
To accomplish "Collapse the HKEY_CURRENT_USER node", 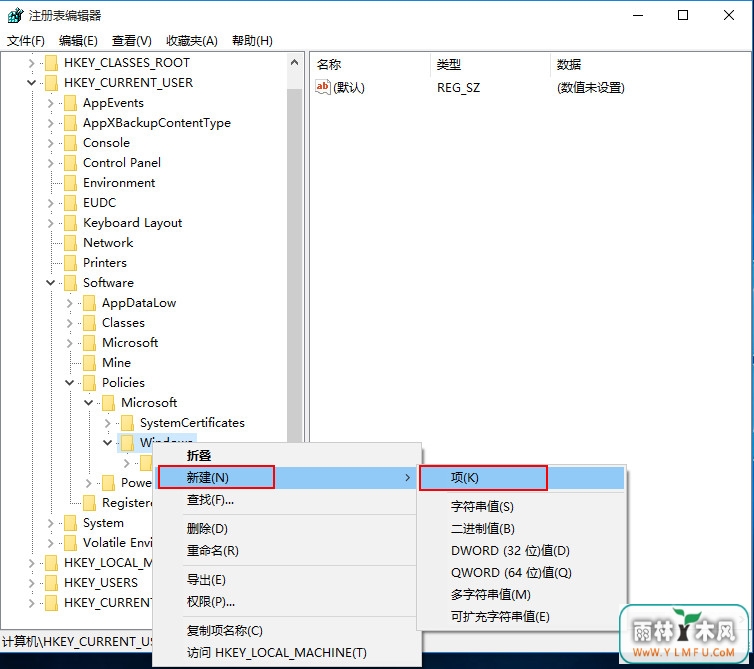I will click(31, 83).
